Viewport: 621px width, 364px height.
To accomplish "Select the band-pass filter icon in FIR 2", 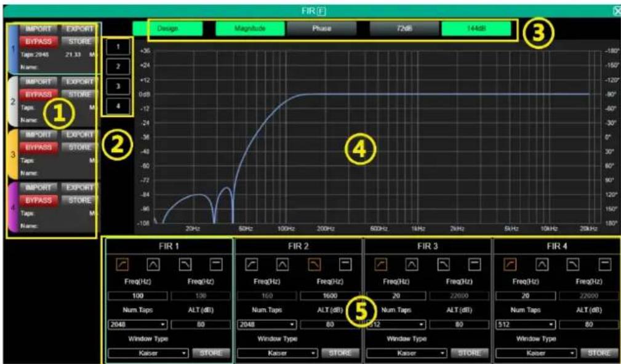I will tap(282, 264).
